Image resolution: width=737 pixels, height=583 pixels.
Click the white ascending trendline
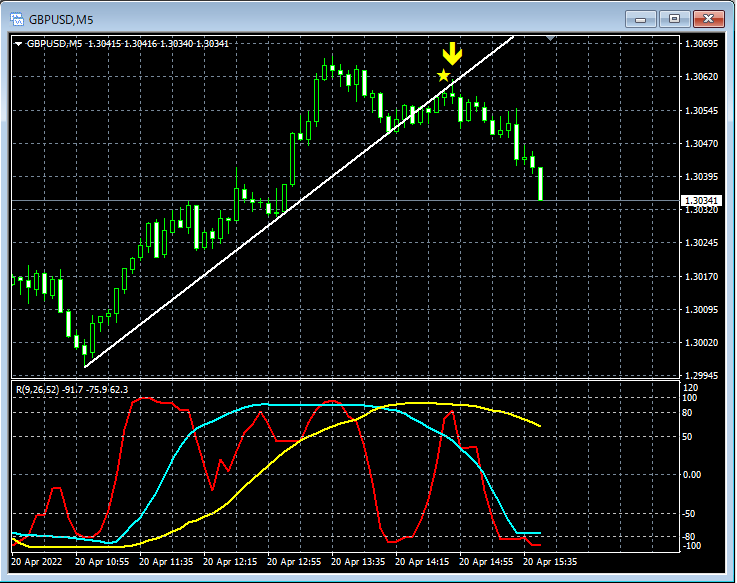point(298,203)
